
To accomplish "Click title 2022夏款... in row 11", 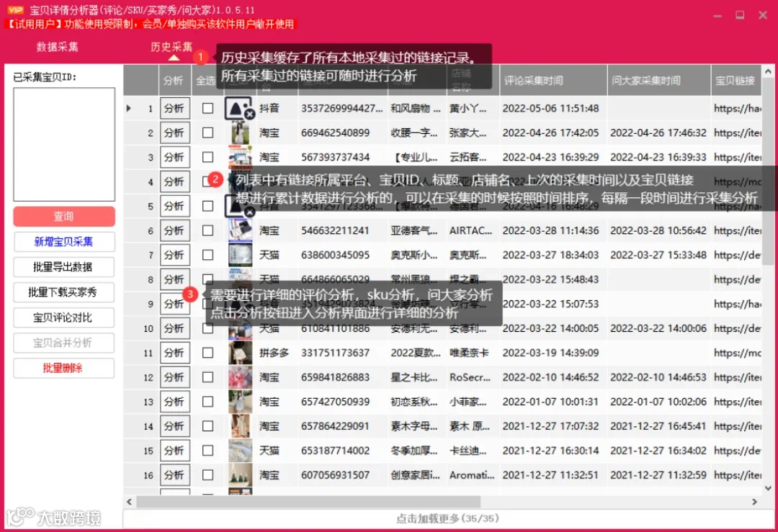I will tap(416, 353).
